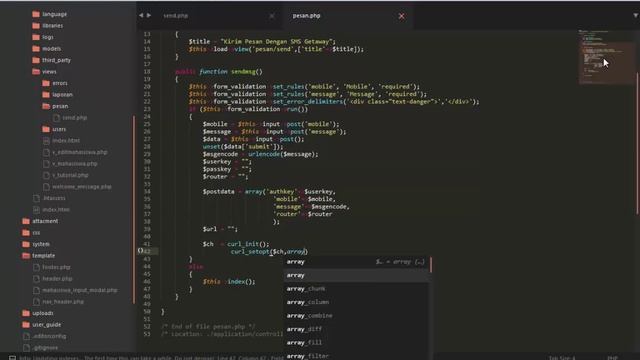Choose array_diff completion
Screen dimensions: 640x360
357,329
